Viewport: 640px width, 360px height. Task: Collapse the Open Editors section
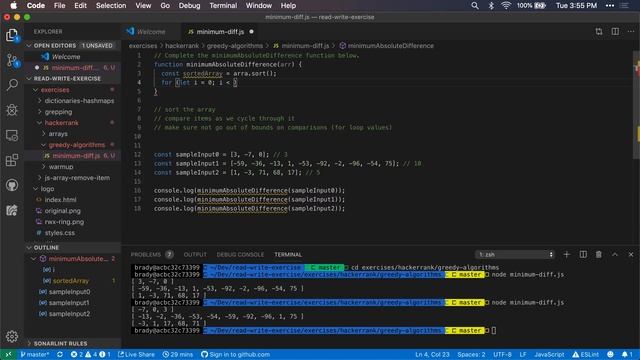click(29, 45)
